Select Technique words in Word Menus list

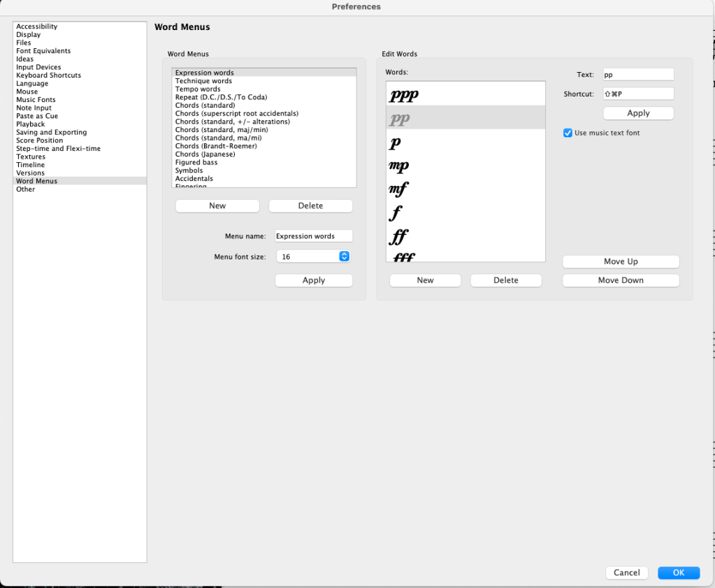(203, 81)
